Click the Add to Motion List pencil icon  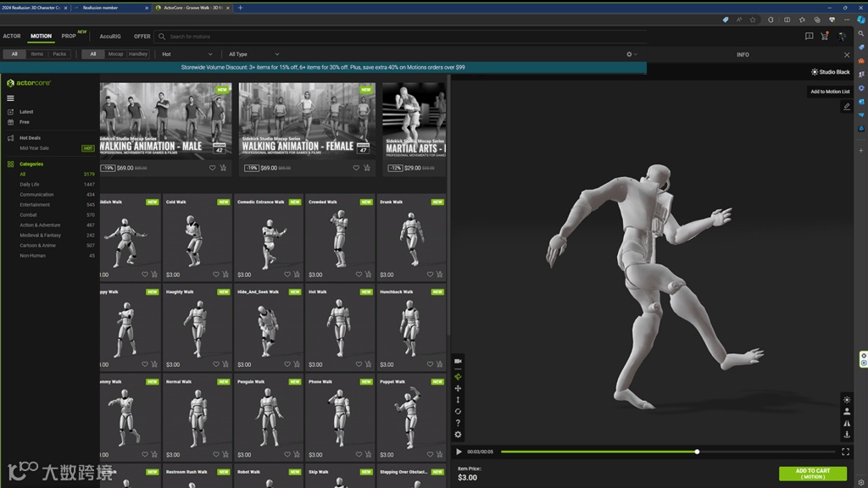point(846,107)
